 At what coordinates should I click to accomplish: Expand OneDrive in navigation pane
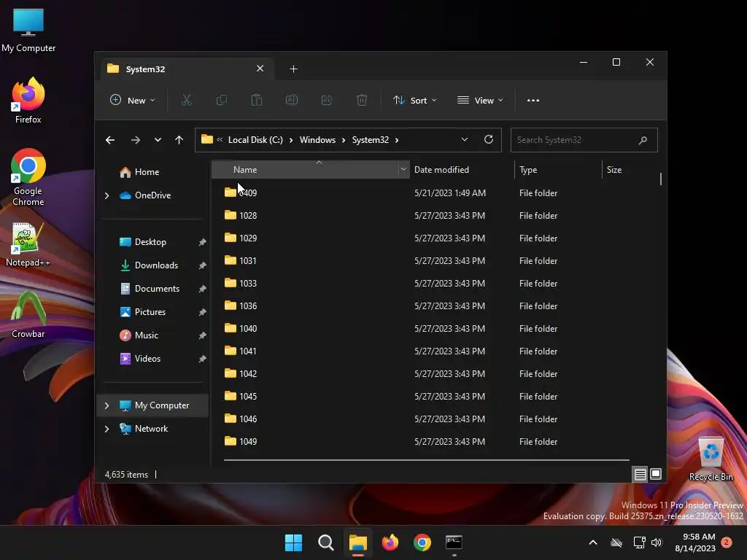point(107,195)
